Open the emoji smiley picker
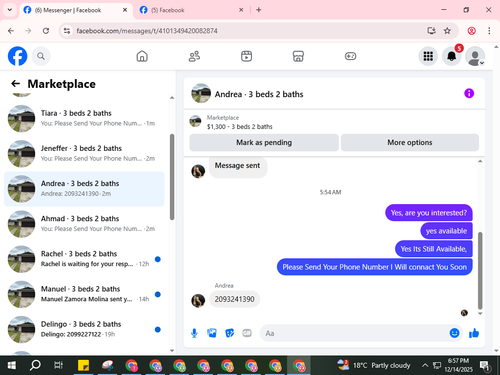The image size is (500, 375). tap(454, 333)
